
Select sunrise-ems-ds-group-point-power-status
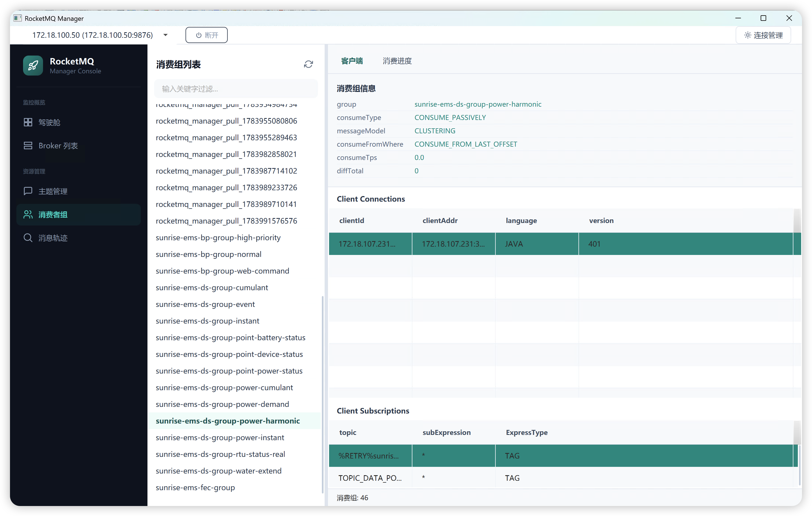234,371
